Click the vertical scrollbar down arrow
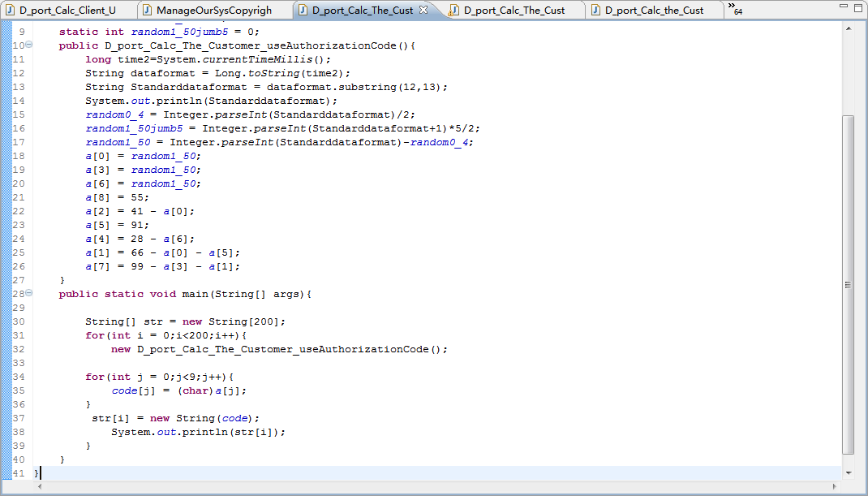Image resolution: width=868 pixels, height=496 pixels. pos(848,472)
